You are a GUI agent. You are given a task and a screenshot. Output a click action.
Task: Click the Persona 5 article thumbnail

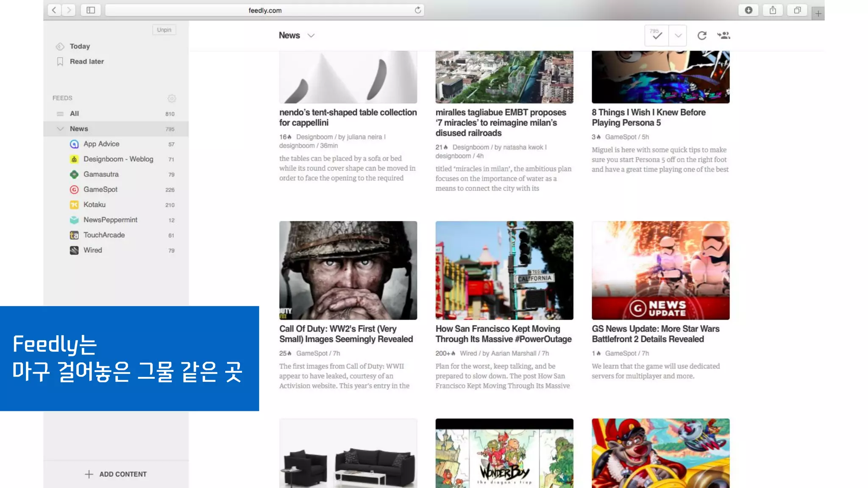click(661, 77)
